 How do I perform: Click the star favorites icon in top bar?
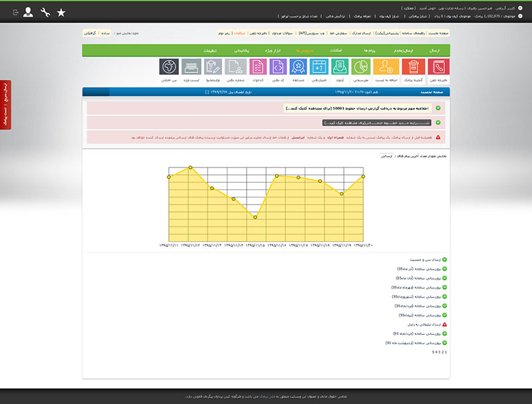pyautogui.click(x=61, y=12)
